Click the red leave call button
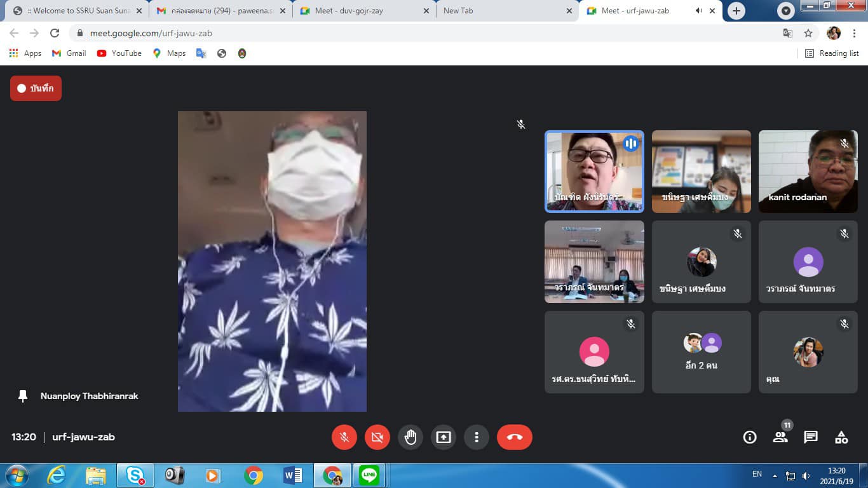Viewport: 868px width, 488px height. coord(514,437)
